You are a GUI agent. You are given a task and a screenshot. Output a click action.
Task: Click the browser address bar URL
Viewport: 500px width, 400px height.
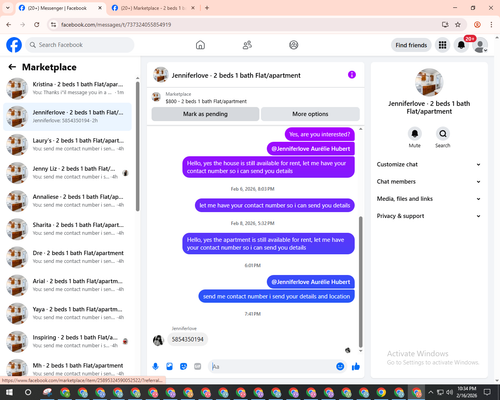[x=116, y=25]
